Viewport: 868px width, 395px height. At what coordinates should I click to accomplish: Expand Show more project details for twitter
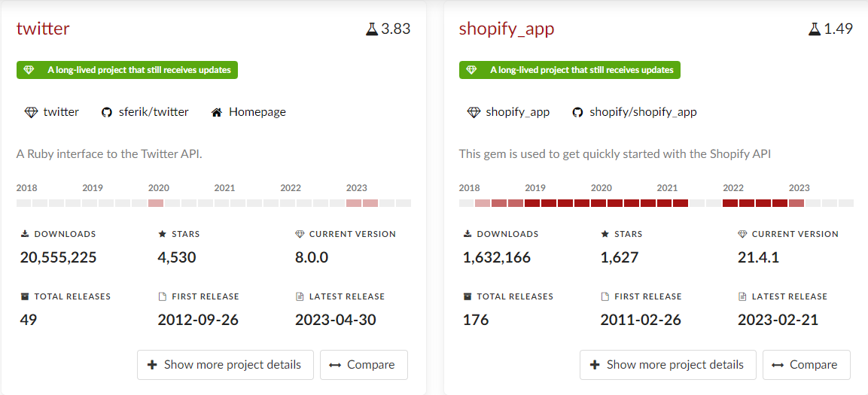pos(225,365)
